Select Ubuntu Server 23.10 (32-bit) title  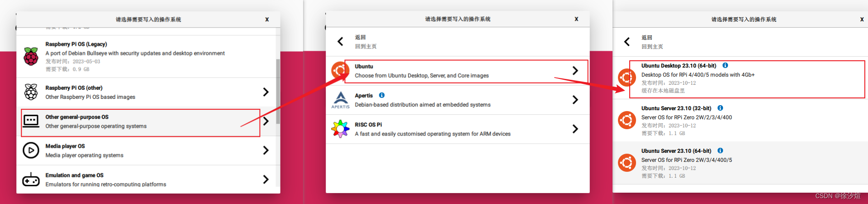676,108
